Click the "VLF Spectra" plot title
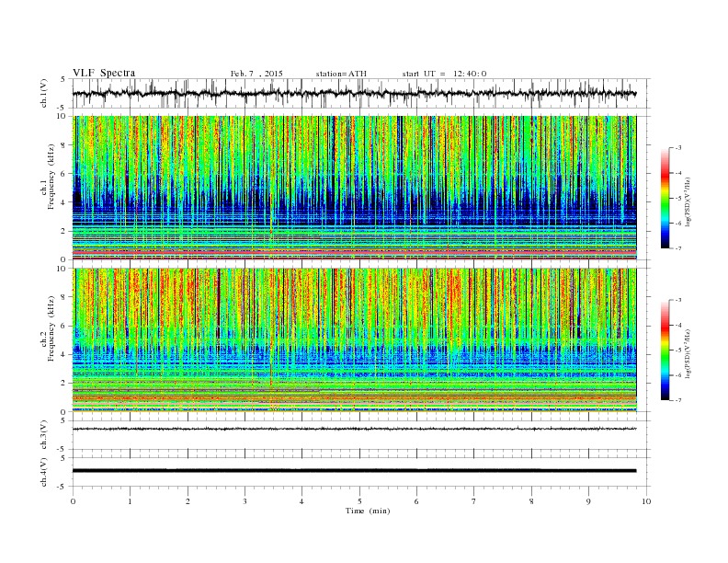This screenshot has height=563, width=728. coord(104,73)
